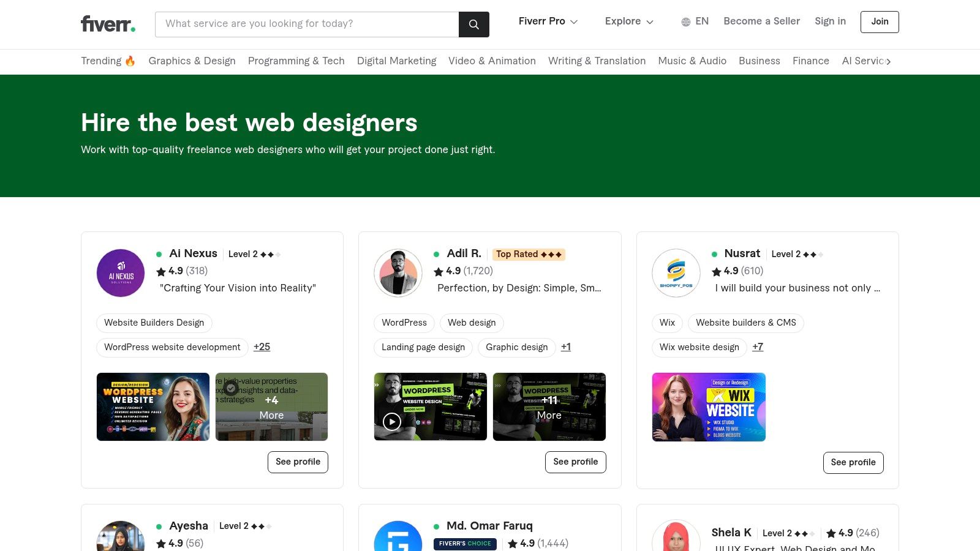
Task: Open Adil R. profile photo
Action: (x=398, y=273)
